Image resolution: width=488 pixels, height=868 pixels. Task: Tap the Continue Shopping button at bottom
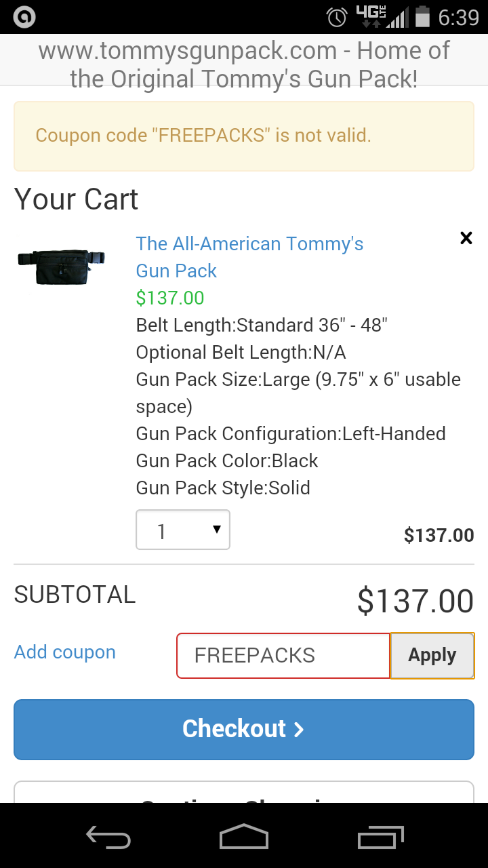pyautogui.click(x=244, y=793)
